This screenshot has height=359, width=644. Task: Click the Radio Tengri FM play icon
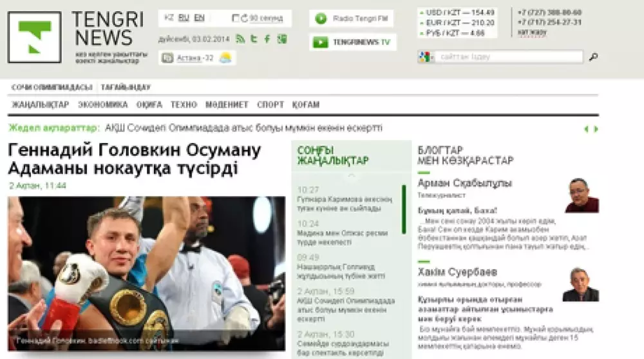[320, 19]
